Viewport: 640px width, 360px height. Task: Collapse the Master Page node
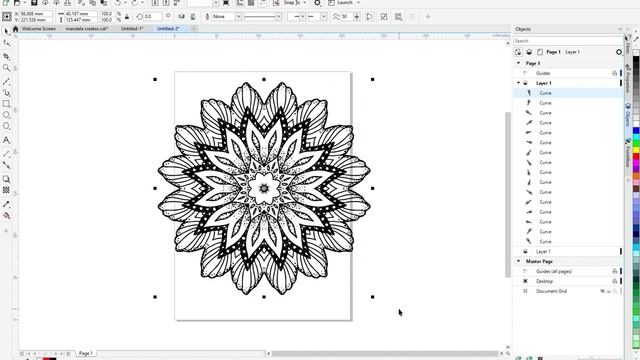(518, 261)
